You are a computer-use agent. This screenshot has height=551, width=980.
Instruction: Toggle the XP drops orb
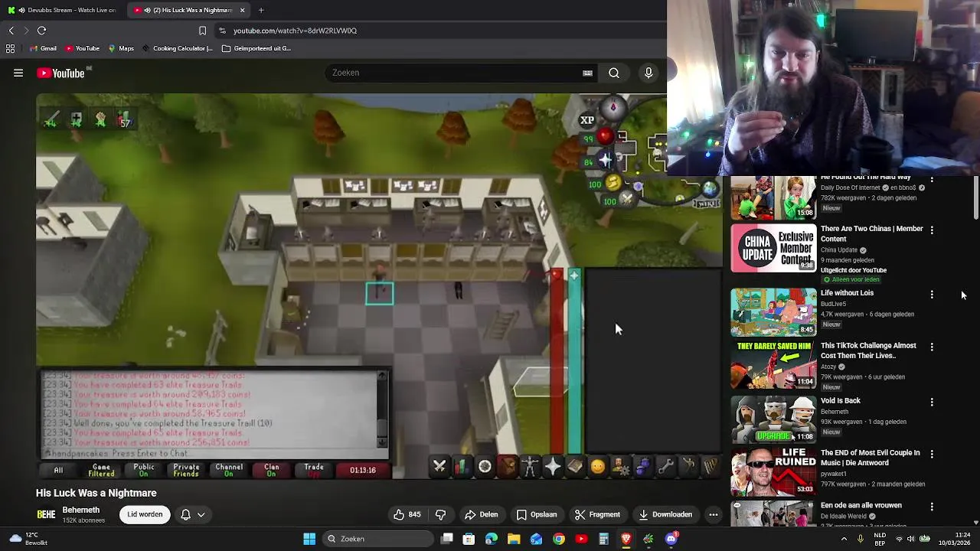click(587, 120)
